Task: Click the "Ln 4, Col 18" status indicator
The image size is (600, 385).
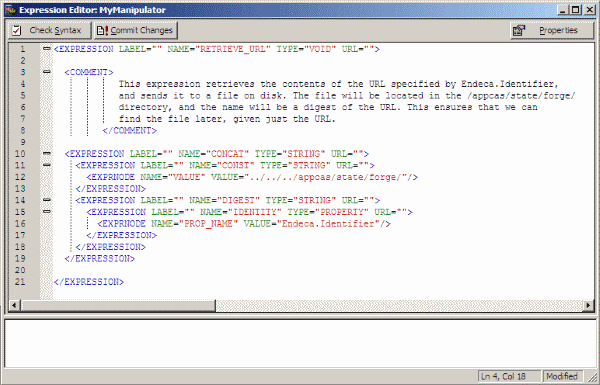Action: click(x=509, y=377)
